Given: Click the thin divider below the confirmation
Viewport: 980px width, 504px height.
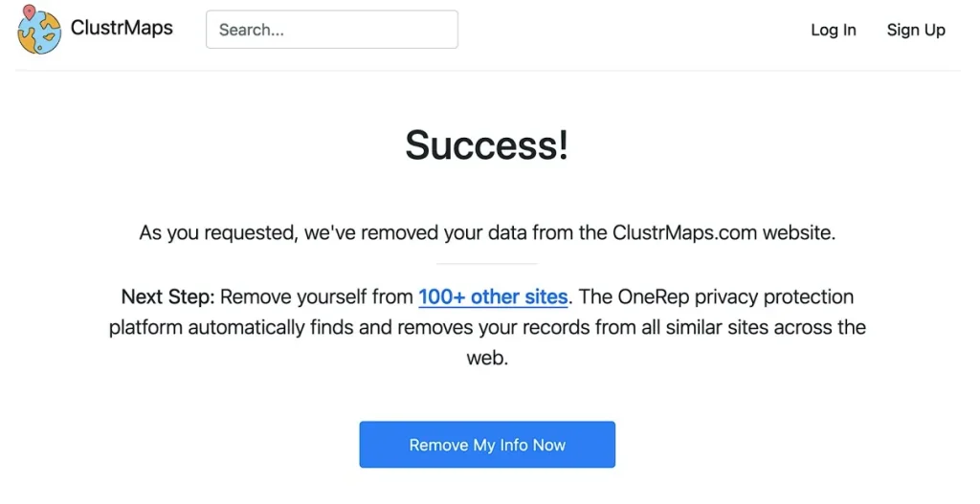Looking at the screenshot, I should coord(487,263).
